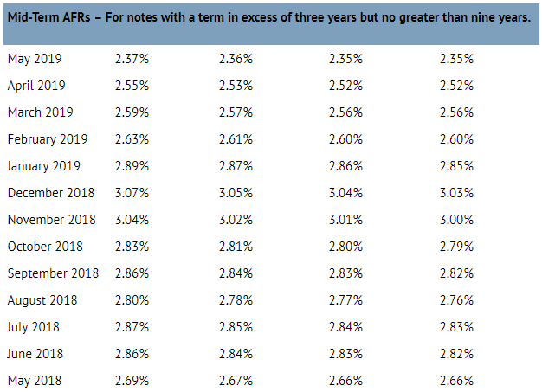542x392 pixels.
Task: Select the November 2018 month cell
Action: tap(51, 220)
